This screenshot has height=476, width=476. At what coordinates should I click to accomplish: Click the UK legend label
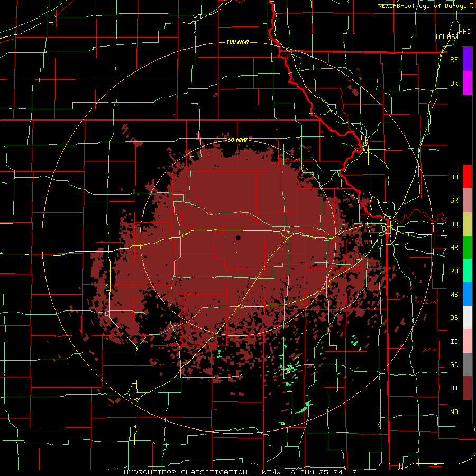click(x=454, y=83)
